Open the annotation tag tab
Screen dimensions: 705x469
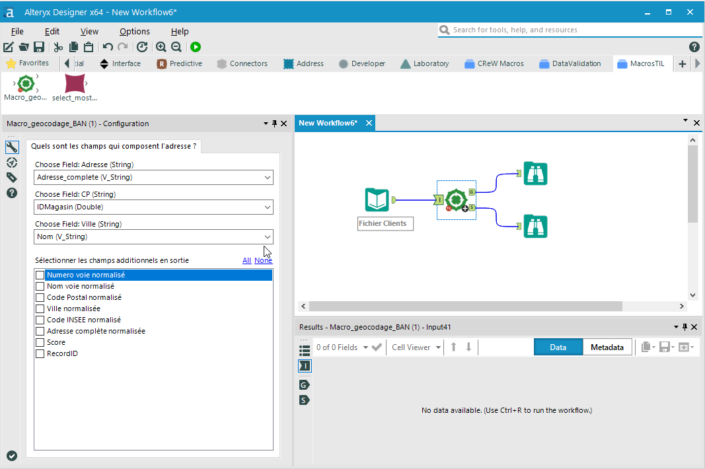pos(12,178)
